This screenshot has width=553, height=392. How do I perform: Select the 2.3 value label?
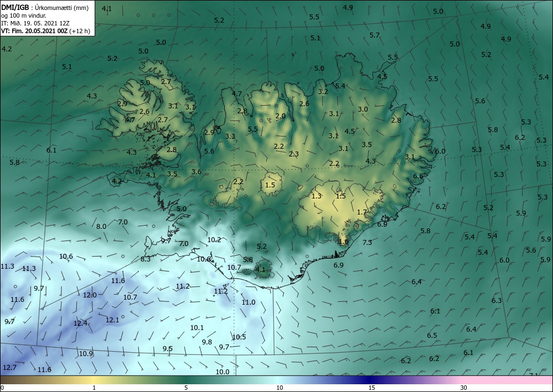[294, 154]
